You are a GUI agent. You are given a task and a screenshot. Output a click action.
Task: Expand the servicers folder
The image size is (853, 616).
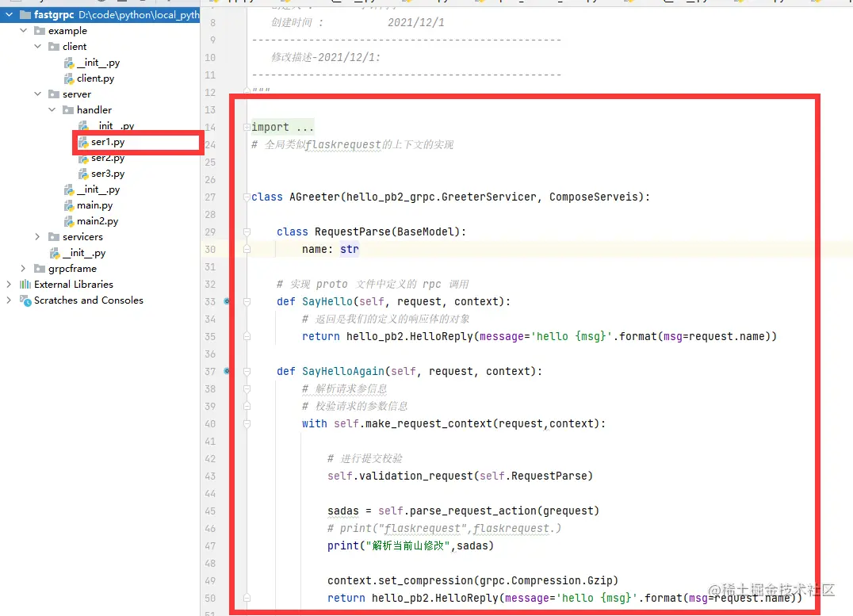coord(37,236)
